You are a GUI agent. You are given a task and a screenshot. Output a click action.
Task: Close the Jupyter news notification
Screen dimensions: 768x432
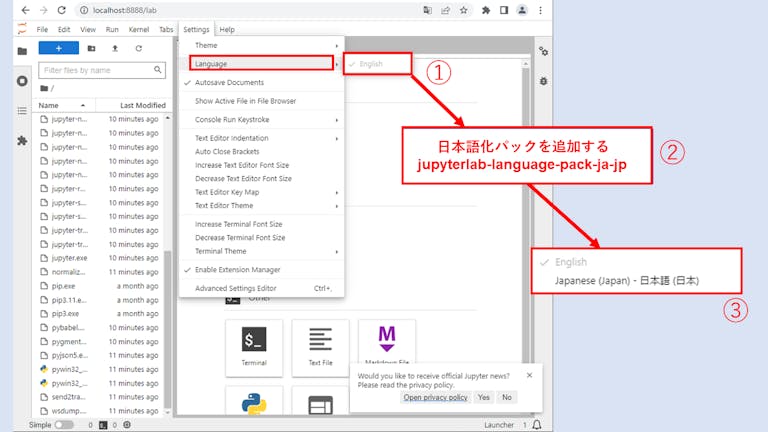tap(529, 375)
